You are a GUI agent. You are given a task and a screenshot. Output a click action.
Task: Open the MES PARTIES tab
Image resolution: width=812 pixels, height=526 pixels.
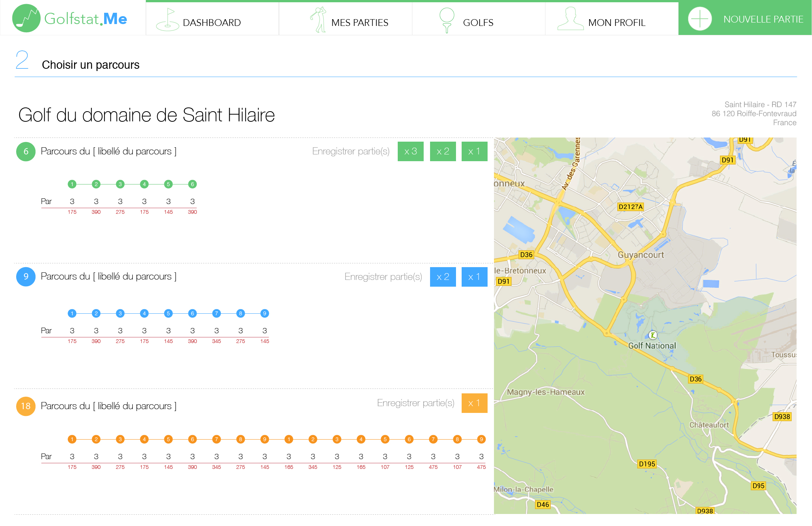click(345, 19)
